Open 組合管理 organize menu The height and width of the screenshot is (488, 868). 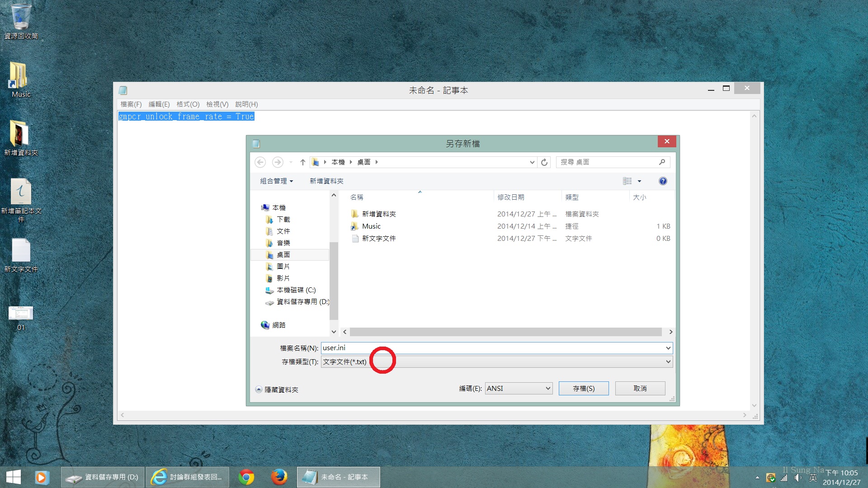point(277,181)
